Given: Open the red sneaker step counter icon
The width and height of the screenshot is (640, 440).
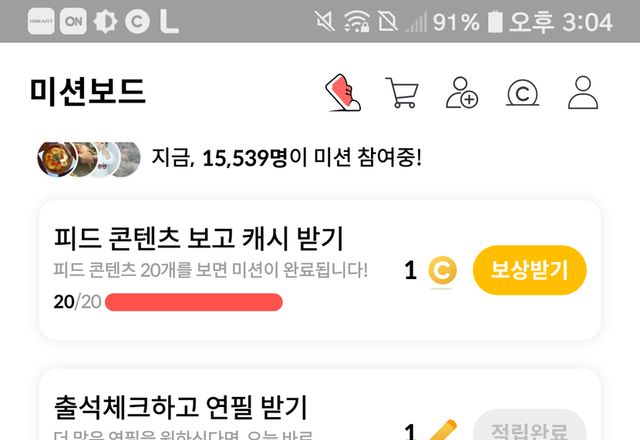Looking at the screenshot, I should [343, 93].
